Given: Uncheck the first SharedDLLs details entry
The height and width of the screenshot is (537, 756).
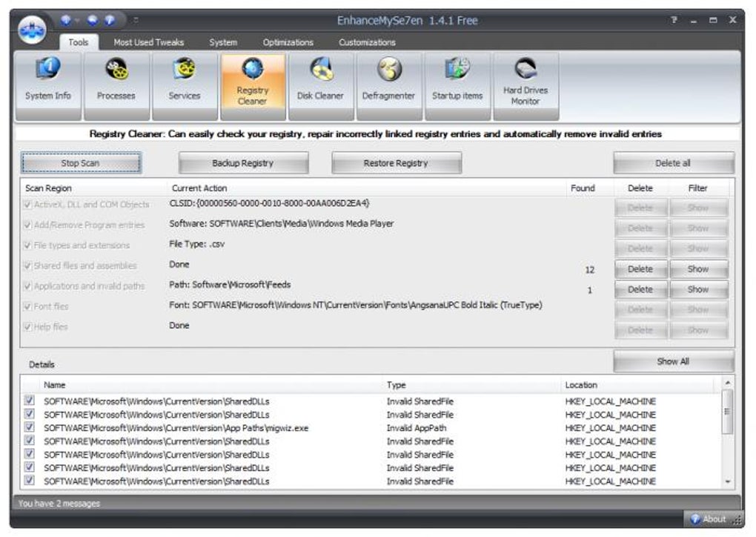Looking at the screenshot, I should tap(30, 401).
